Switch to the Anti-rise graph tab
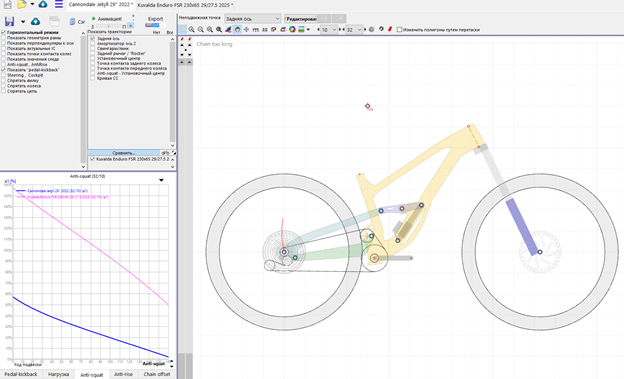The image size is (624, 379). pos(123,374)
